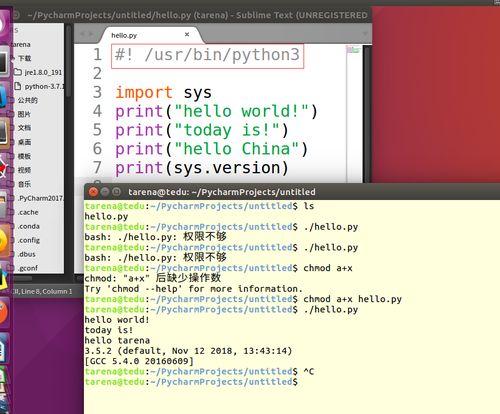Close the hello.py tab
The height and width of the screenshot is (414, 500).
[187, 34]
